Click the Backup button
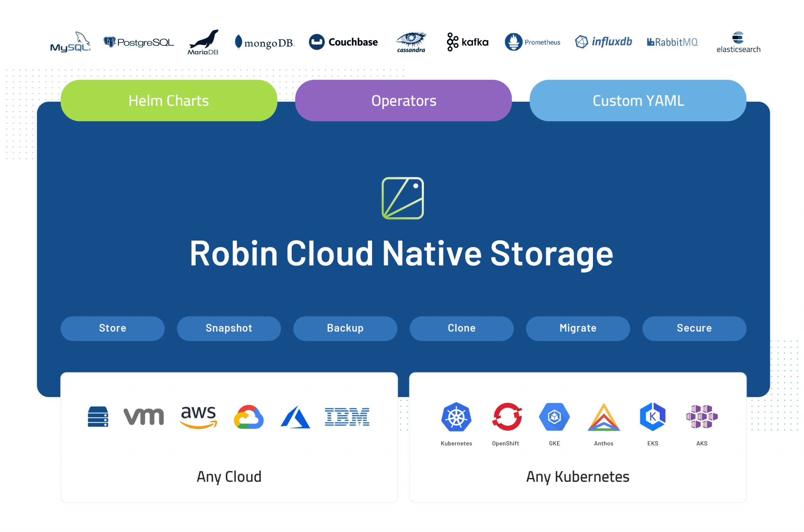 pos(345,328)
